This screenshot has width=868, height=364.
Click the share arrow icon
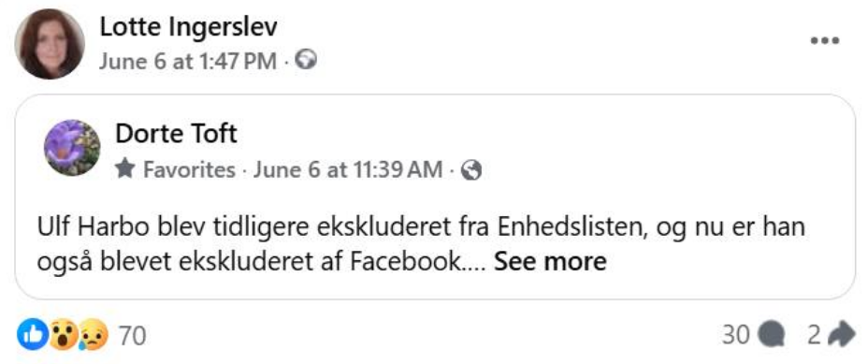pyautogui.click(x=843, y=335)
